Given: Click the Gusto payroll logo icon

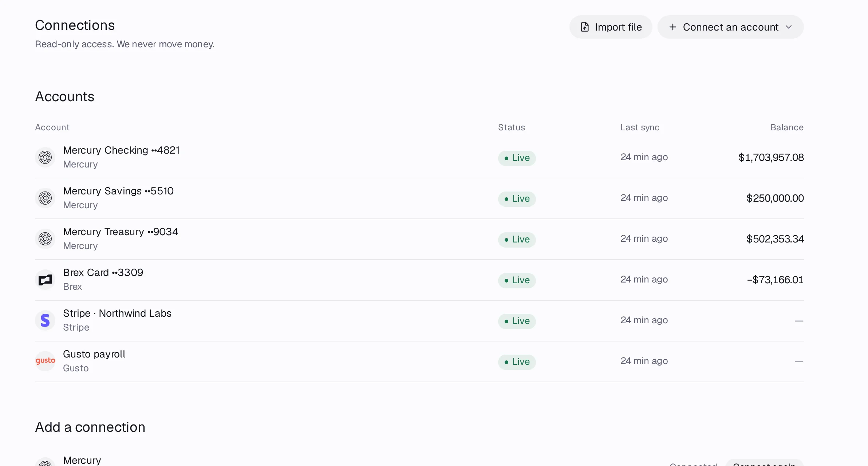Looking at the screenshot, I should (45, 361).
